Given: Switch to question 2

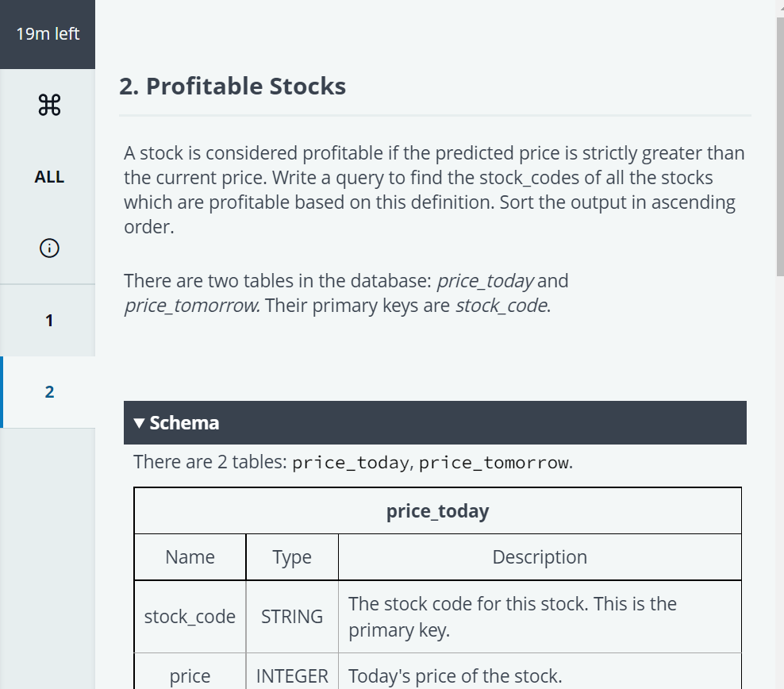Looking at the screenshot, I should (x=48, y=391).
